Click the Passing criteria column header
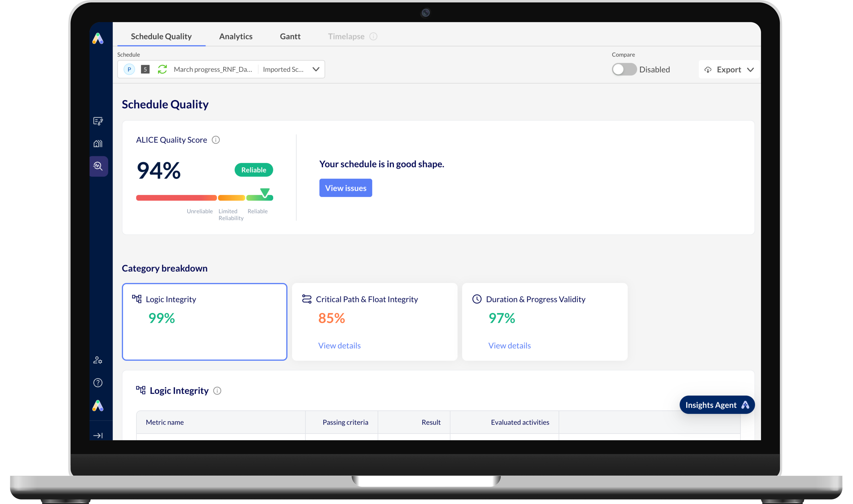 345,422
